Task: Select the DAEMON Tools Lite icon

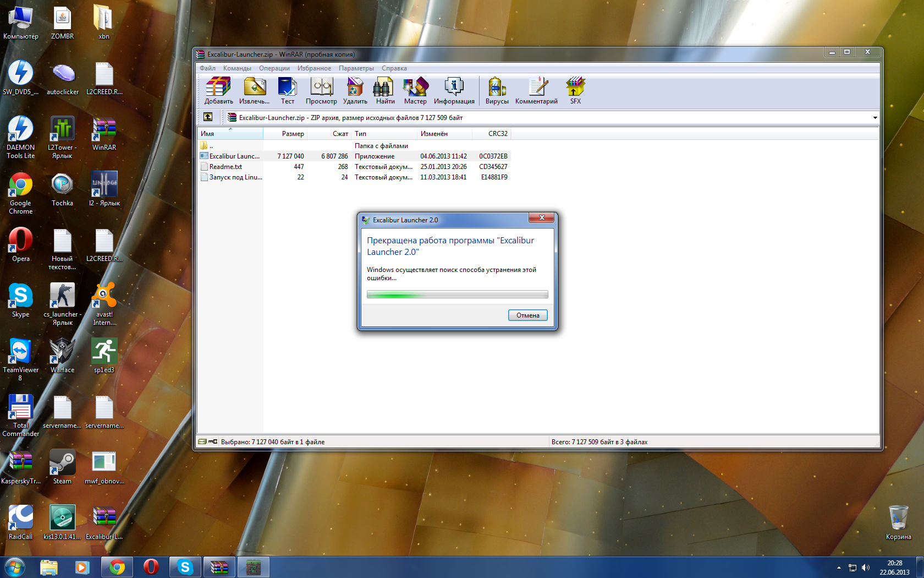Action: pos(21,138)
